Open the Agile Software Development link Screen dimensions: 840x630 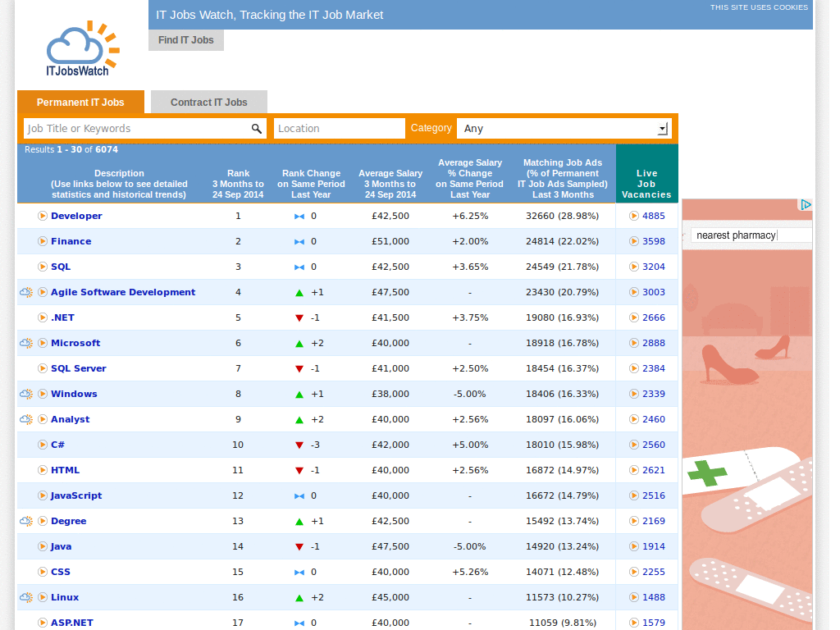pyautogui.click(x=123, y=292)
